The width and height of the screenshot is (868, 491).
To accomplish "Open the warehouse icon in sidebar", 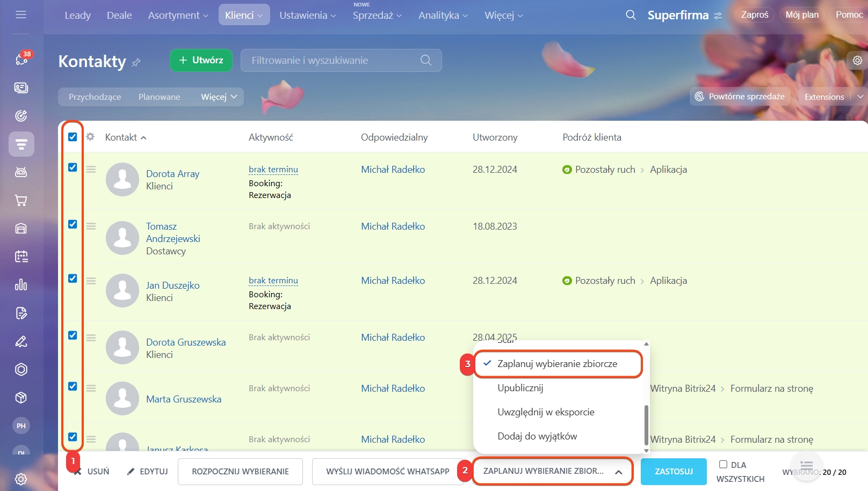I will click(x=21, y=229).
